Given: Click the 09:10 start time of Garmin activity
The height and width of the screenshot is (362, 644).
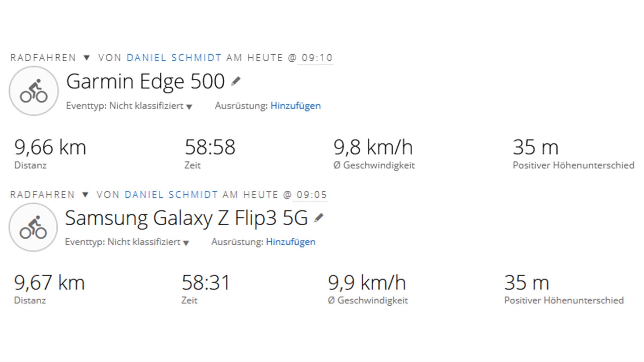Looking at the screenshot, I should click(x=317, y=58).
